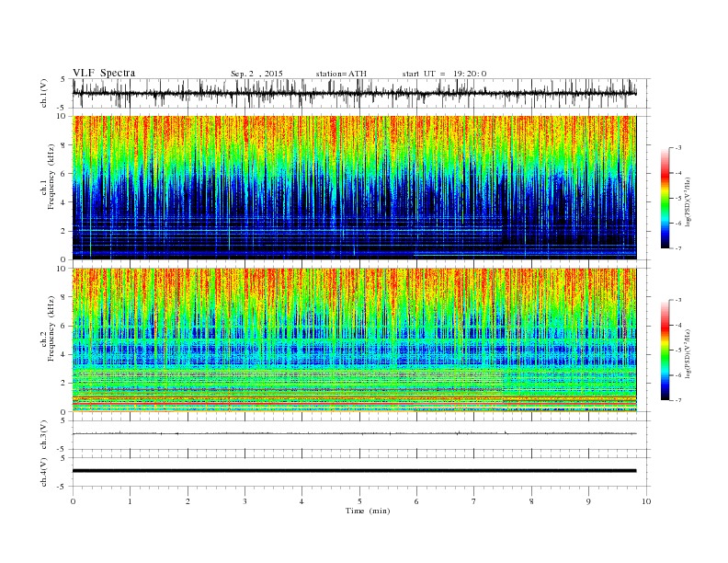The width and height of the screenshot is (728, 563).
Task: Click the "-3" label on ch.1 color bar
Action: click(x=678, y=148)
